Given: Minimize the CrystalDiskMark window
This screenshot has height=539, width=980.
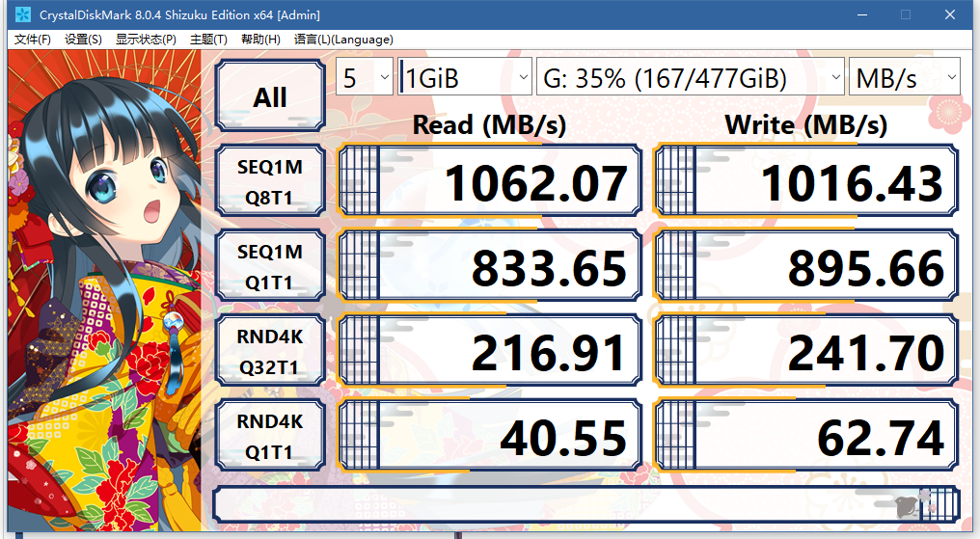Looking at the screenshot, I should 862,14.
